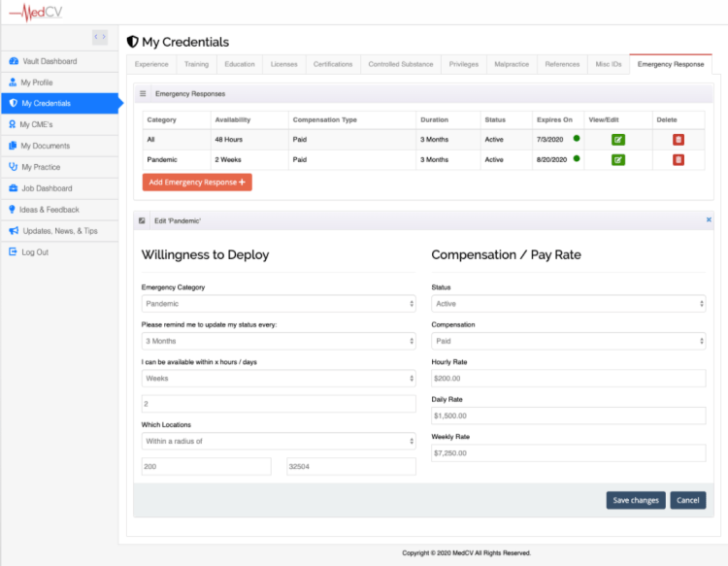Open Updates, News, & Tips

coord(59,231)
